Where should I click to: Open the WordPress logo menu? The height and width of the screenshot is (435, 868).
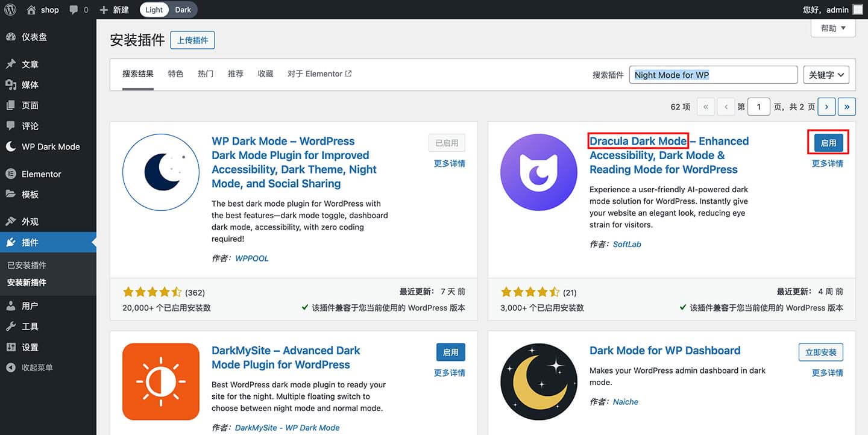point(10,10)
